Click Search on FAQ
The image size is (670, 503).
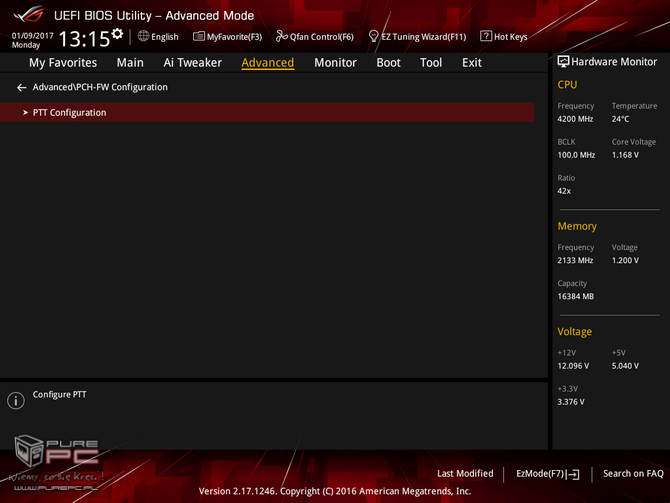click(x=633, y=474)
